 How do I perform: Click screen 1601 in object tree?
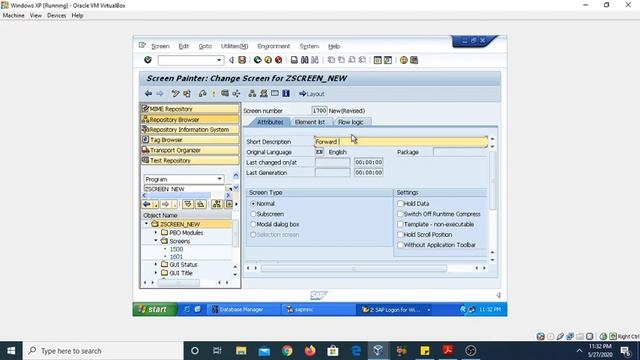click(176, 257)
